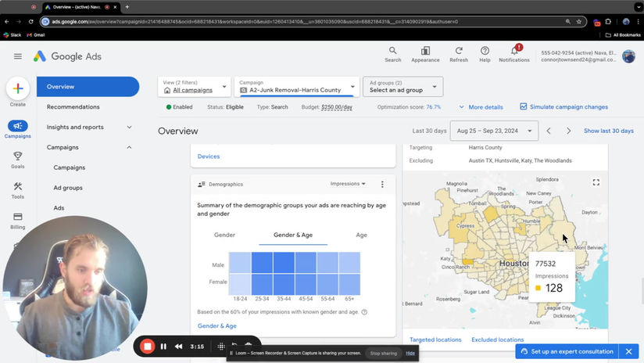This screenshot has height=363, width=644.
Task: Open browser extensions puzzle icon
Action: pyautogui.click(x=608, y=21)
